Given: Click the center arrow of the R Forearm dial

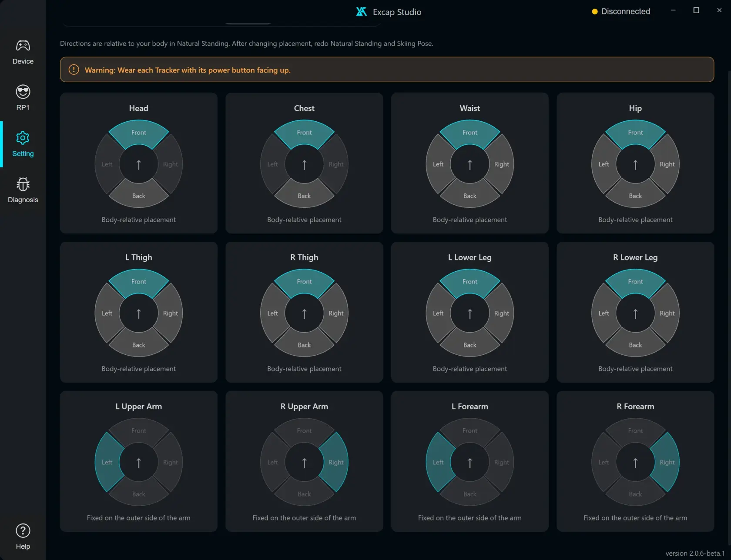Looking at the screenshot, I should (635, 463).
